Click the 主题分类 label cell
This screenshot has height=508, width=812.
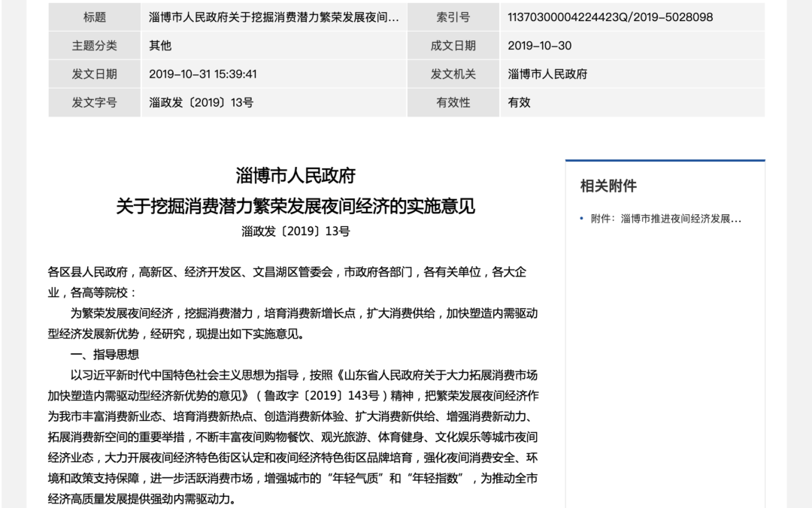tap(94, 46)
